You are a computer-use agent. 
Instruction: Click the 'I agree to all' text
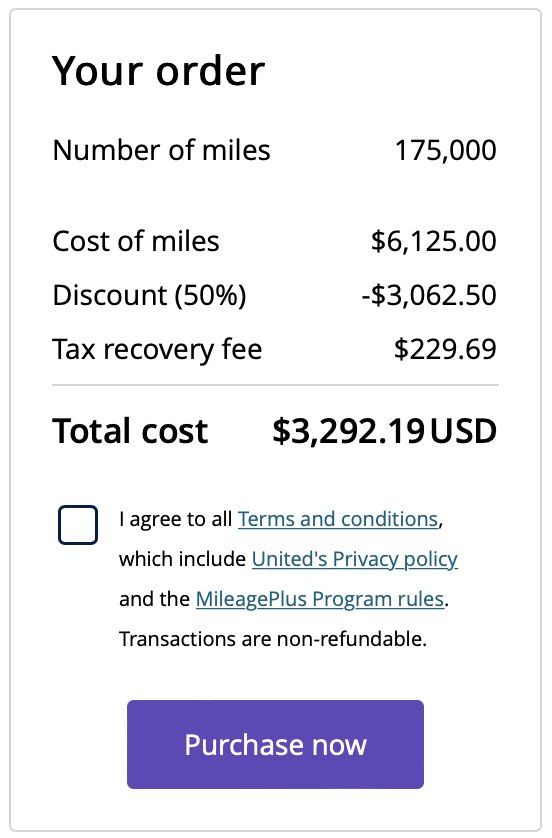[176, 519]
